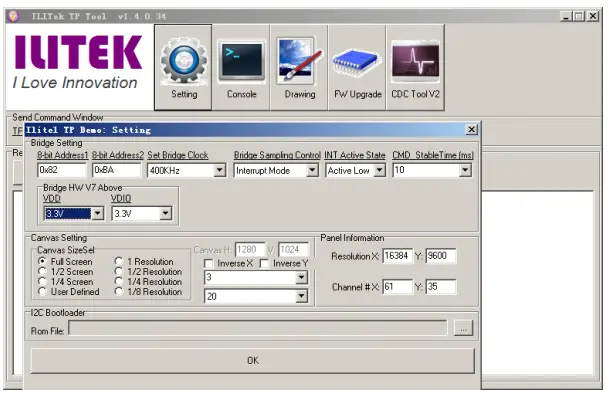Screen dimensions: 609x397
Task: Expand the dropdown showing value 3
Action: click(x=301, y=277)
